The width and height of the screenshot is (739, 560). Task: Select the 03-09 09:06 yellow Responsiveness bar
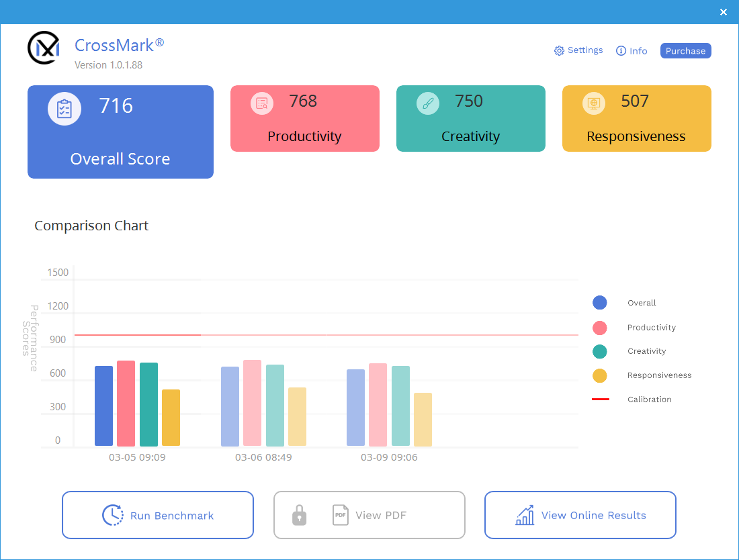pos(423,419)
